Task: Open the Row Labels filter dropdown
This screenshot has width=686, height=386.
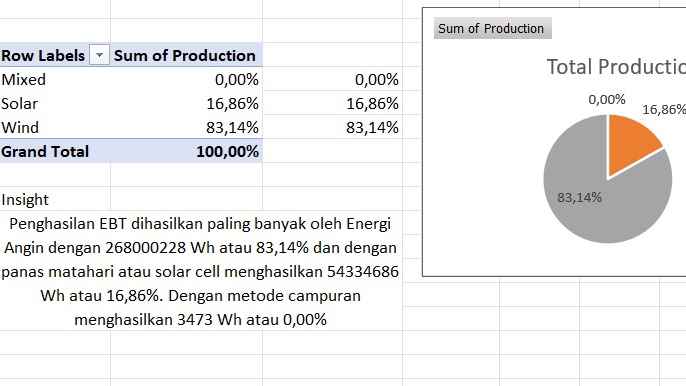Action: coord(99,55)
